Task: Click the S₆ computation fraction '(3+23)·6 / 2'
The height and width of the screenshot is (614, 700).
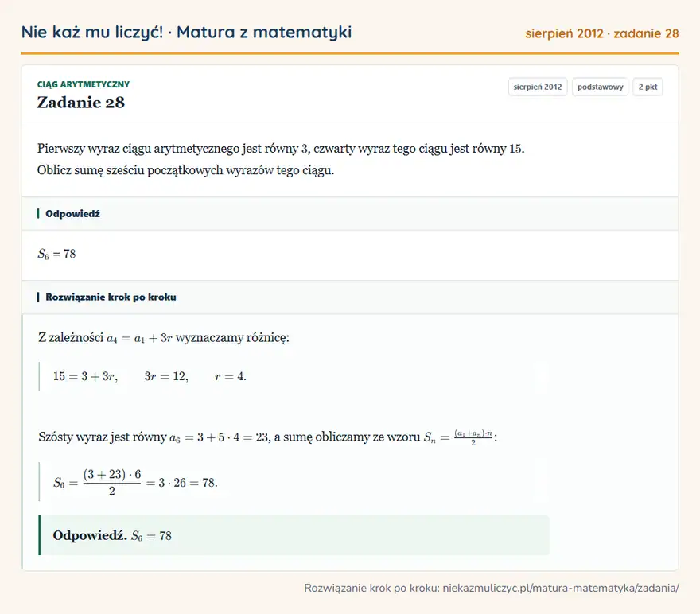Action: pos(112,482)
